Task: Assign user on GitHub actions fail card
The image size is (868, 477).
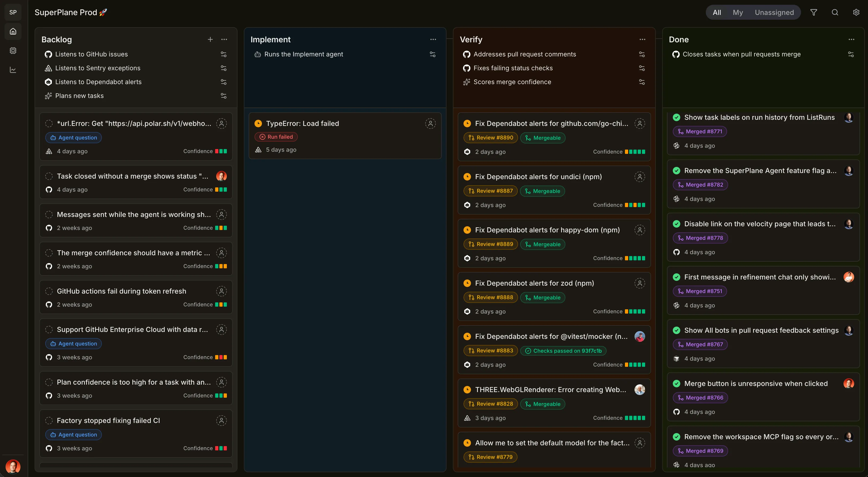Action: pos(221,291)
